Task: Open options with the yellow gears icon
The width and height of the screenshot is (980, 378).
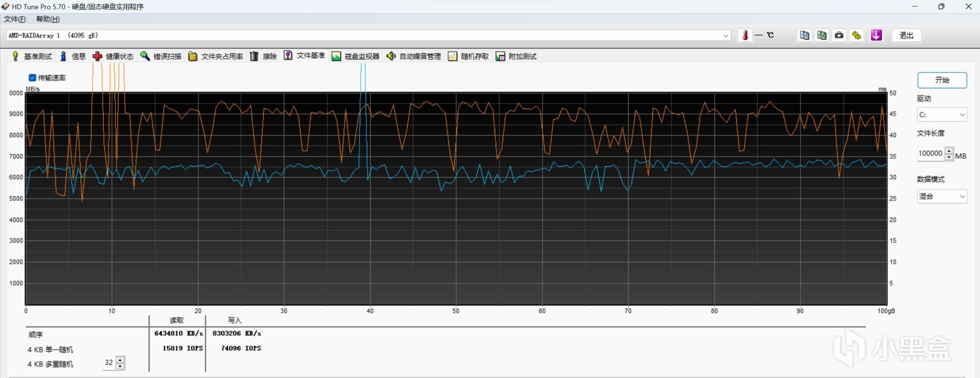Action: pyautogui.click(x=856, y=35)
